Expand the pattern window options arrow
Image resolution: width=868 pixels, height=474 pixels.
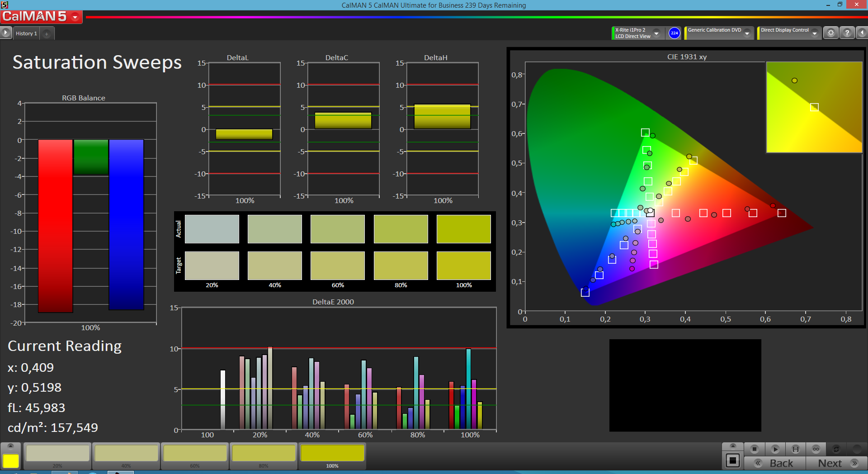point(733,446)
